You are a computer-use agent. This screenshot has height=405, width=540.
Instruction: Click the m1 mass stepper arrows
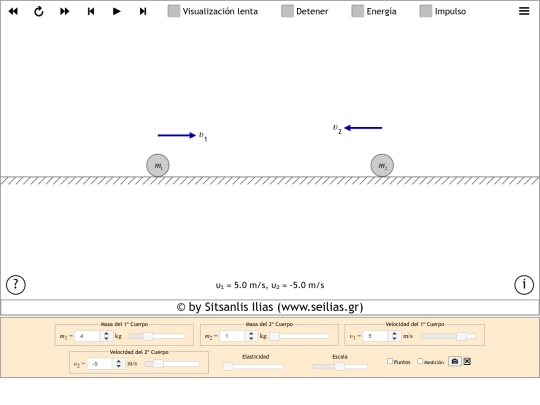[x=106, y=336]
